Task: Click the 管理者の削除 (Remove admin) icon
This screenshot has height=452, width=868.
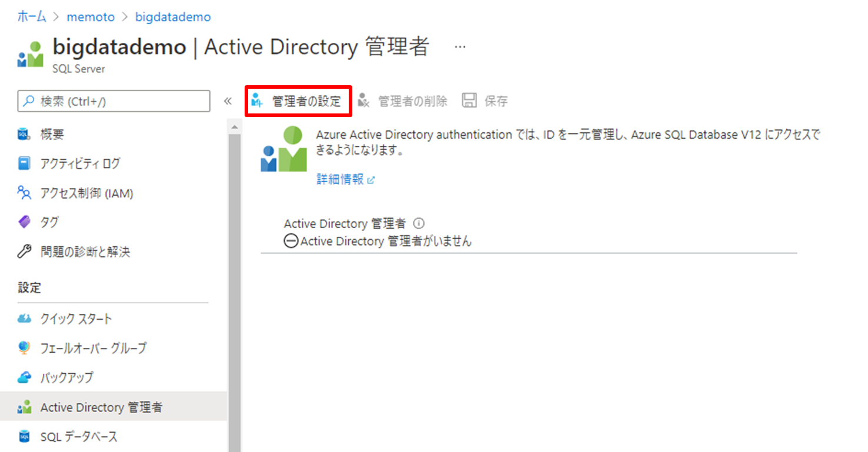Action: [364, 101]
